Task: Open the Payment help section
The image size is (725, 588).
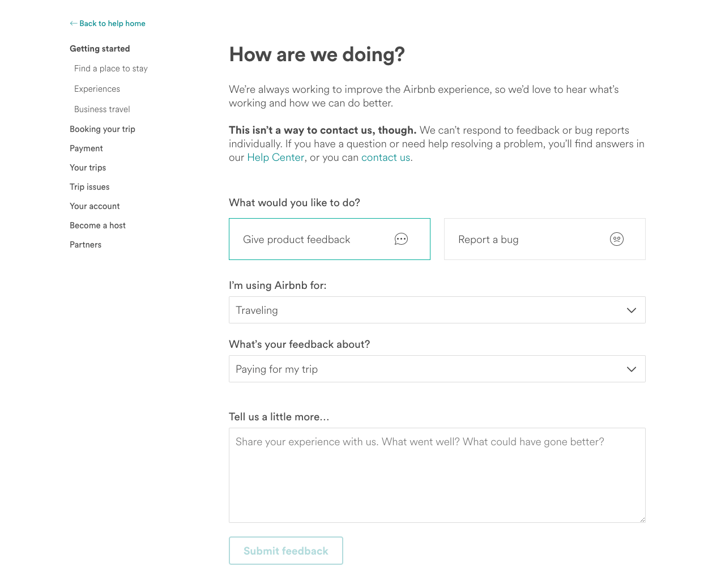Action: [86, 148]
